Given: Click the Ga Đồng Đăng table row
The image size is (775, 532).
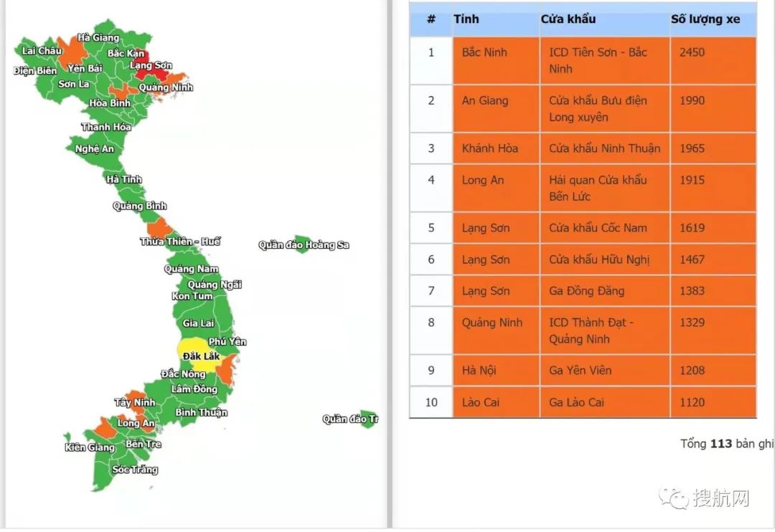Looking at the screenshot, I should click(x=586, y=291).
